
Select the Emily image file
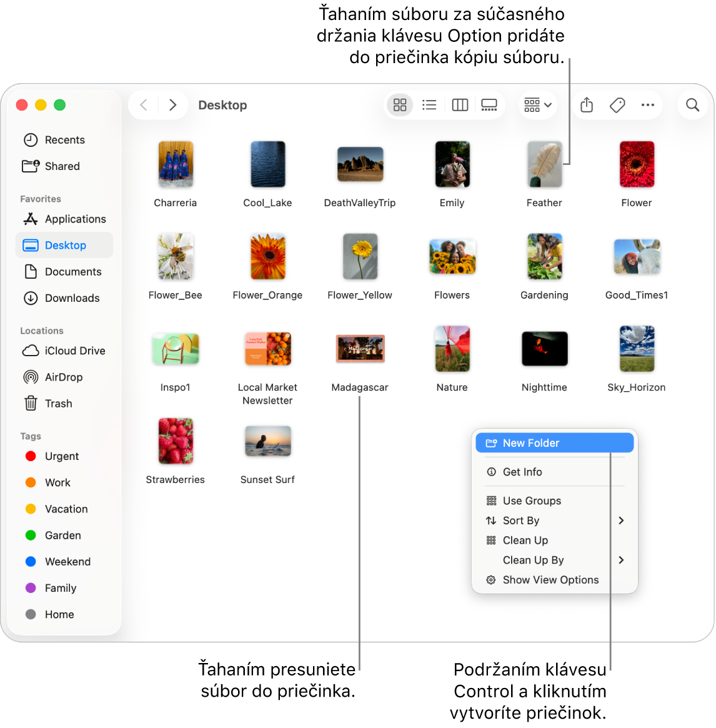tap(452, 164)
